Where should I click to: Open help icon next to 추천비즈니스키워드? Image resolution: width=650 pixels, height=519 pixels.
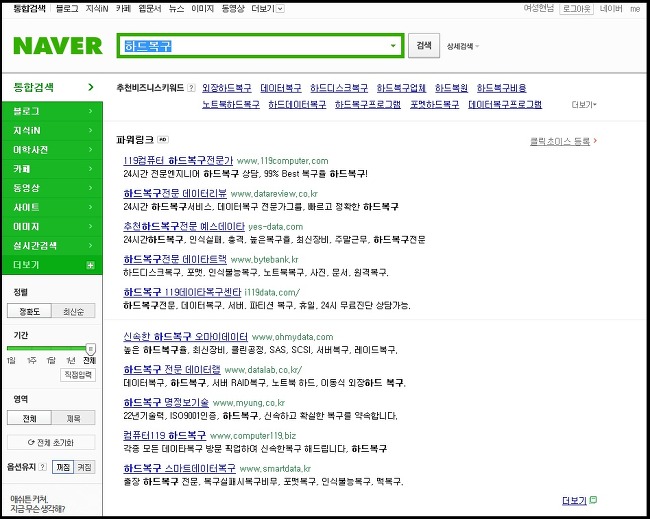(191, 88)
